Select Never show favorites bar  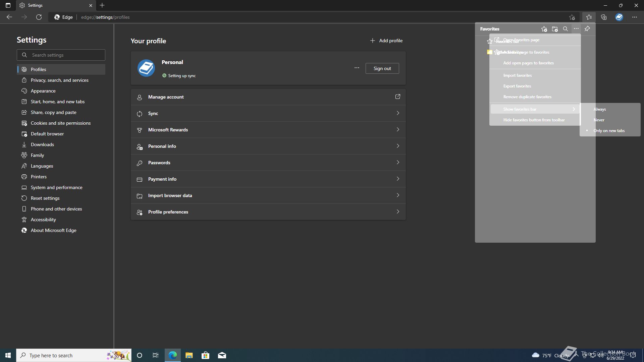610,120
